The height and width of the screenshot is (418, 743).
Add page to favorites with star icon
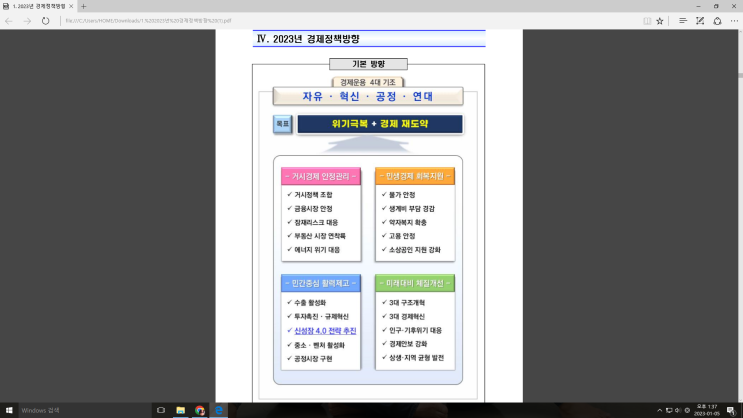660,21
